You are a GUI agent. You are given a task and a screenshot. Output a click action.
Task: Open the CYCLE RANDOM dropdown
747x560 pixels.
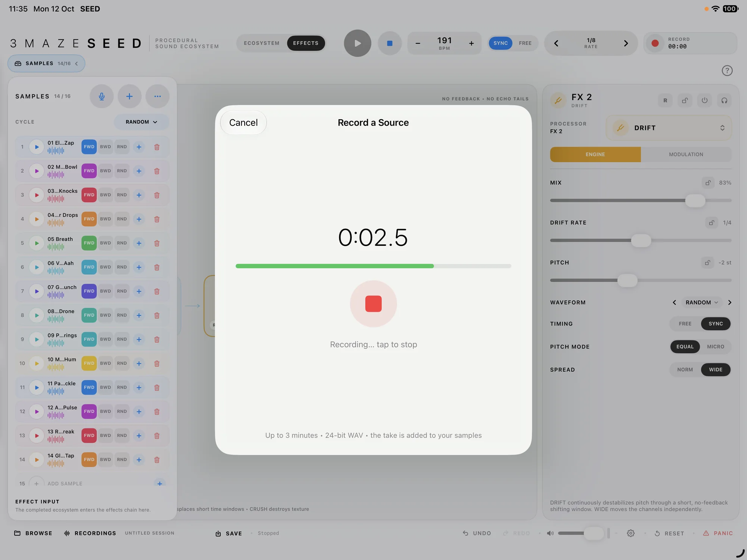[142, 122]
